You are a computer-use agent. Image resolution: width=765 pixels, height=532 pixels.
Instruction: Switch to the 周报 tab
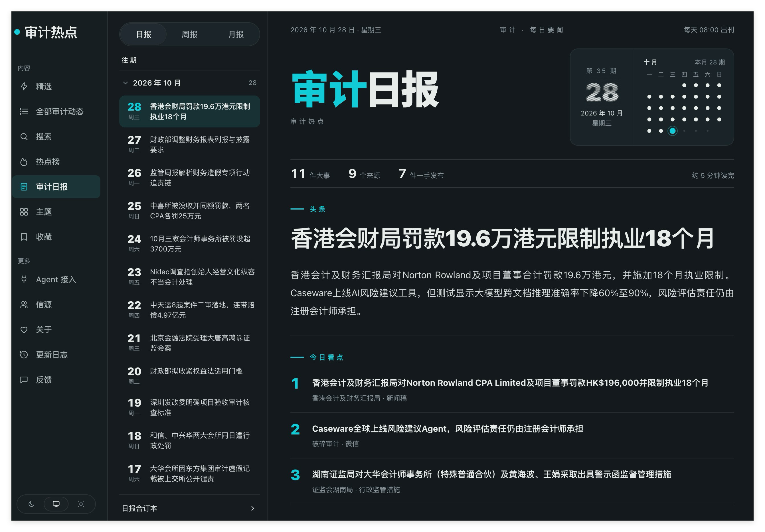[x=190, y=34]
